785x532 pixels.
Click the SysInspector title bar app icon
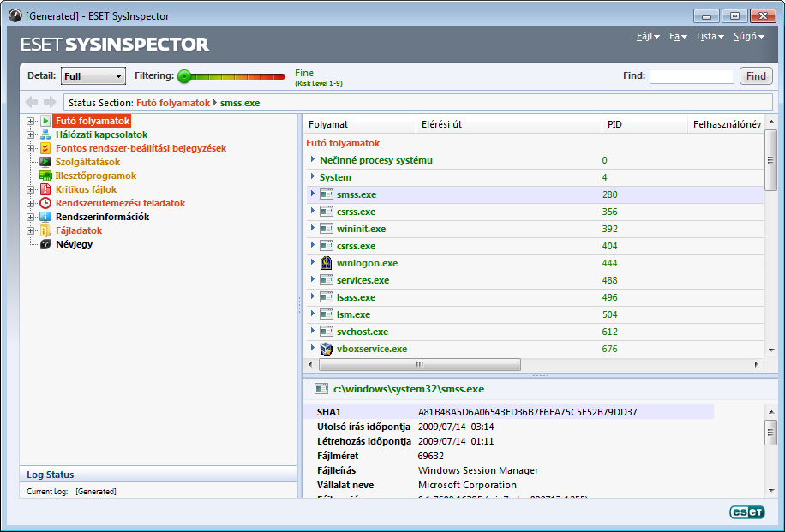[x=15, y=15]
